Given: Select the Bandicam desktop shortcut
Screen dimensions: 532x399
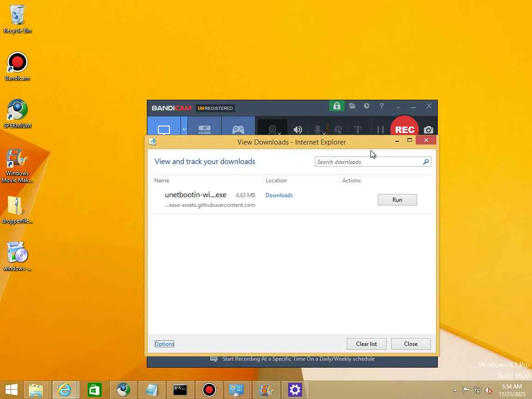Looking at the screenshot, I should [17, 66].
